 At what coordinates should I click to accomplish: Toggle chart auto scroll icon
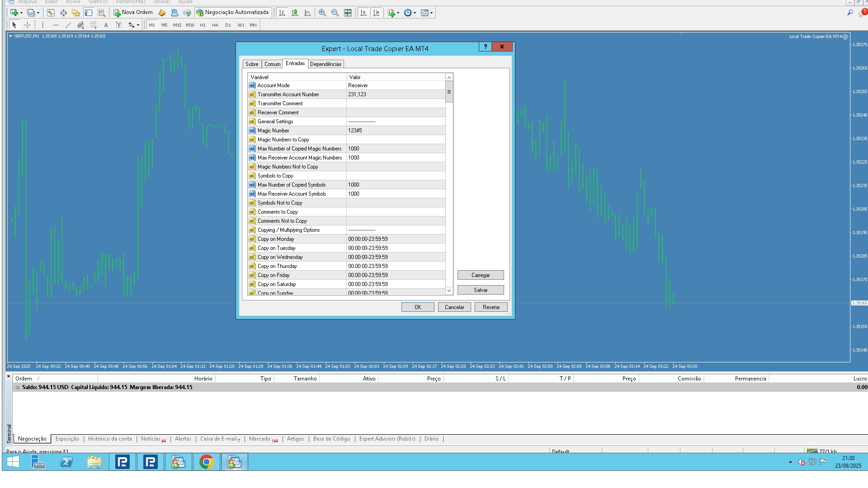pyautogui.click(x=363, y=13)
